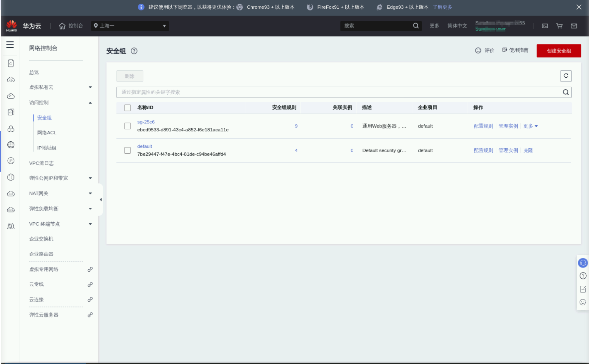The height and width of the screenshot is (364, 590).
Task: Open 企业交换机 in the sidebar
Action: (x=41, y=239)
